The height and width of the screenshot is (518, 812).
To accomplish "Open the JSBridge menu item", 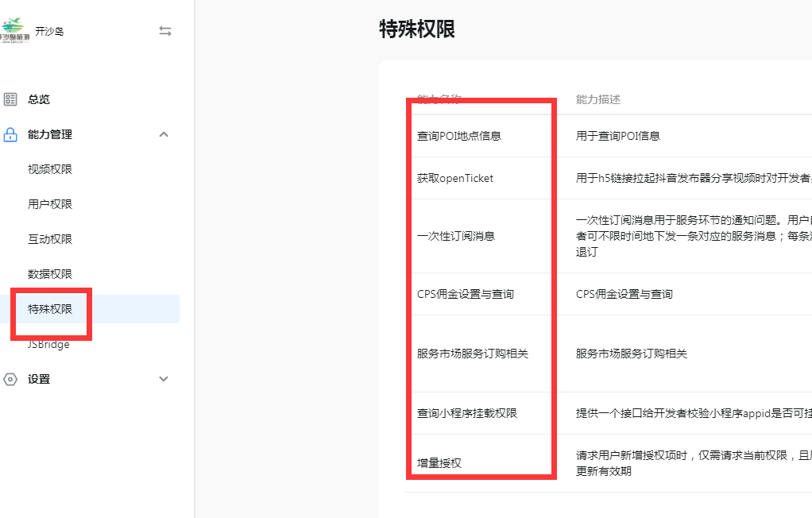I will pos(49,344).
